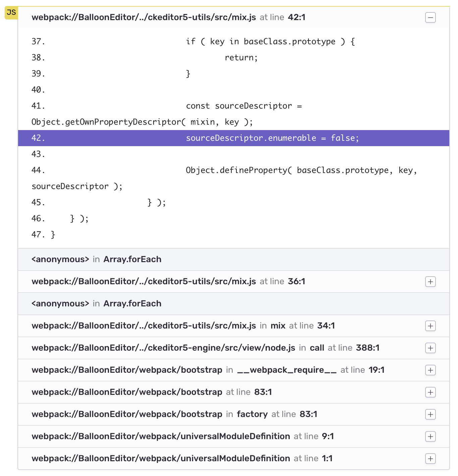Click the 42:1 line number label
Viewport: 458px width, 476px height.
pyautogui.click(x=296, y=17)
